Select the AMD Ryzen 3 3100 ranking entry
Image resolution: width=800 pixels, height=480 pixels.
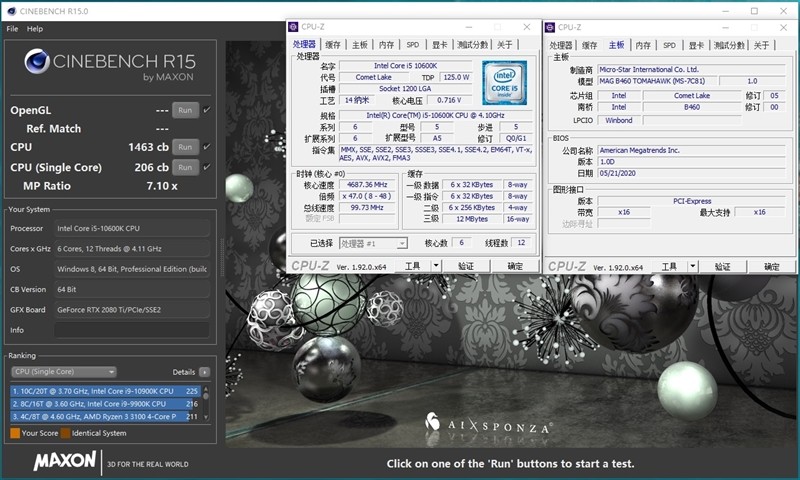pyautogui.click(x=105, y=417)
